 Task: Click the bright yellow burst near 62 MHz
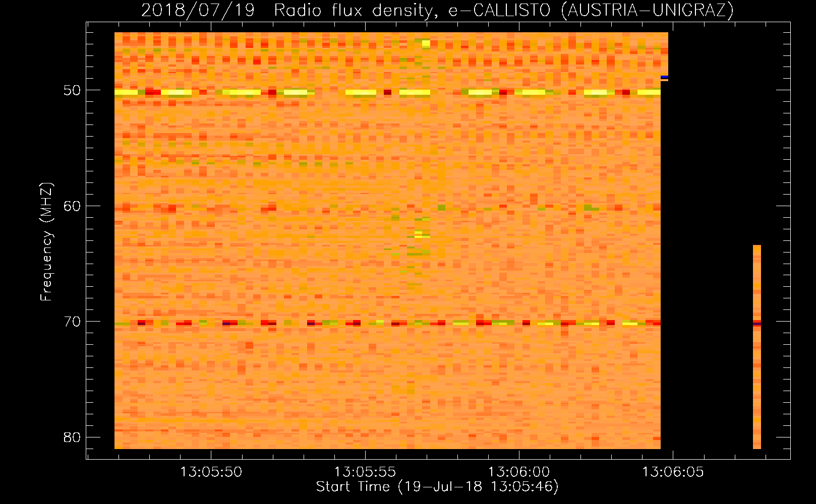point(422,234)
